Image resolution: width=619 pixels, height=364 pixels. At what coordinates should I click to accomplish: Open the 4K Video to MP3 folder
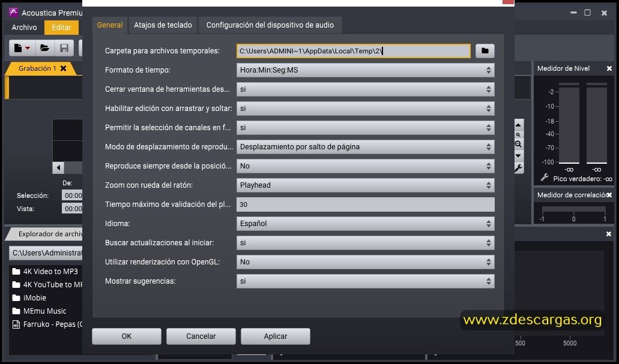tap(45, 271)
